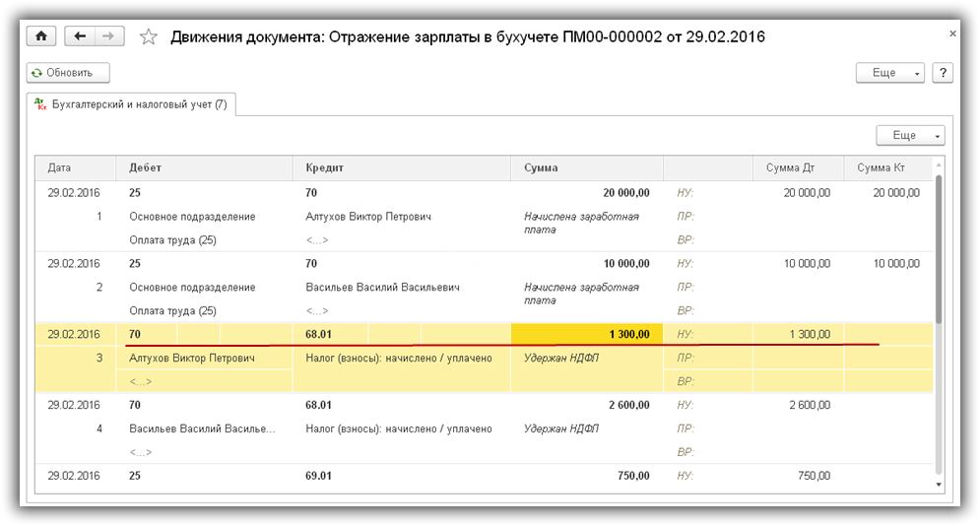
Task: Navigate forward with the right arrow
Action: point(108,36)
